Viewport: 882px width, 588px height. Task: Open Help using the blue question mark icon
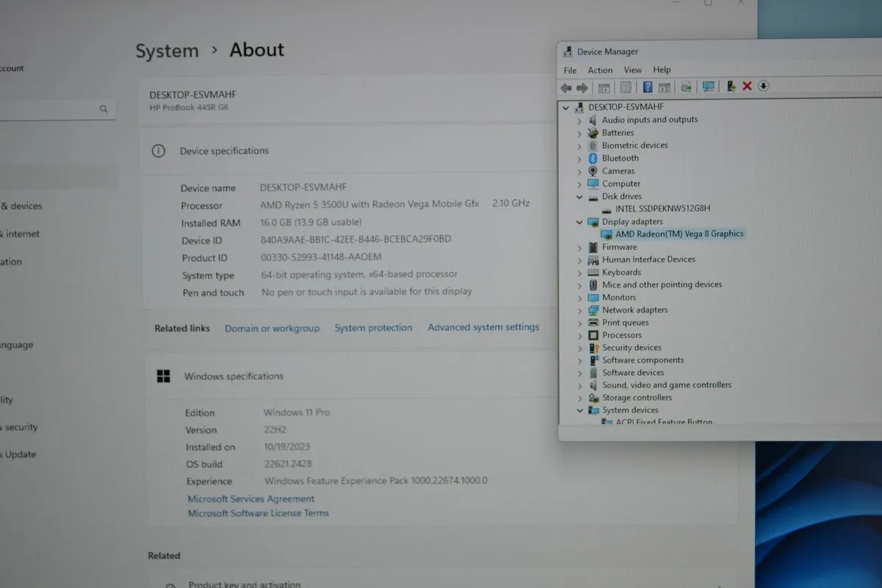(x=648, y=87)
